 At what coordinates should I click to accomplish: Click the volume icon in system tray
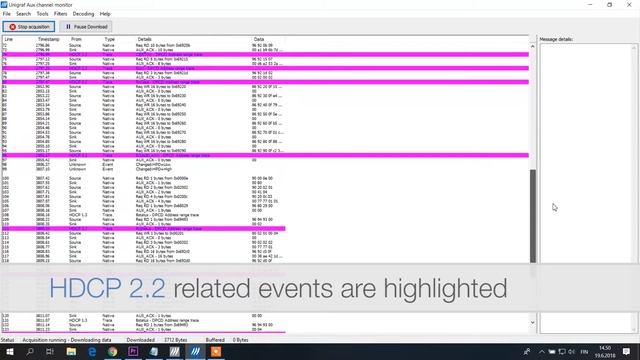pyautogui.click(x=571, y=351)
